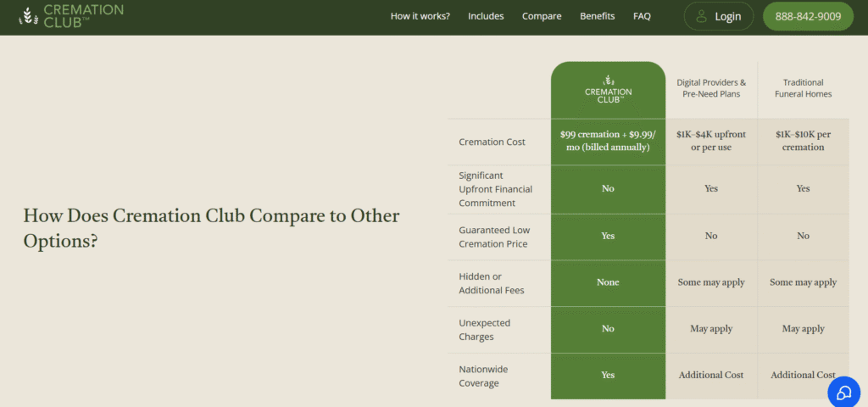Image resolution: width=868 pixels, height=407 pixels.
Task: Click the "$1K–$4K upfront or per use" cell
Action: pos(711,141)
